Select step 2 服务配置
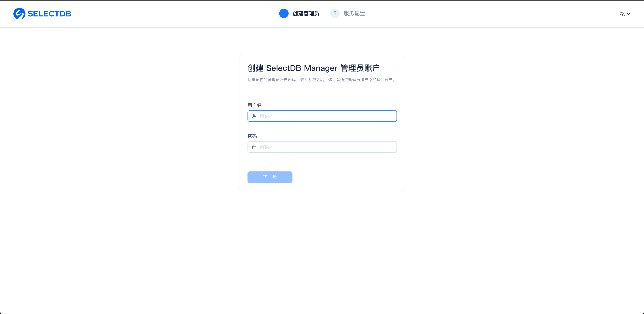 (348, 13)
